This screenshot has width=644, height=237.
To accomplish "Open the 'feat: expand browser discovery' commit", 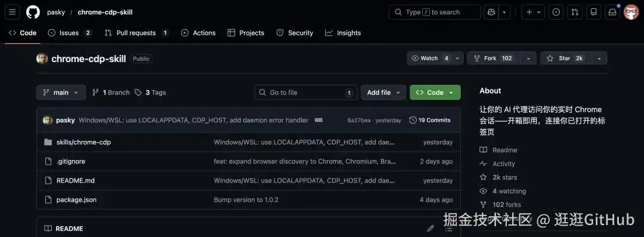I will (305, 161).
